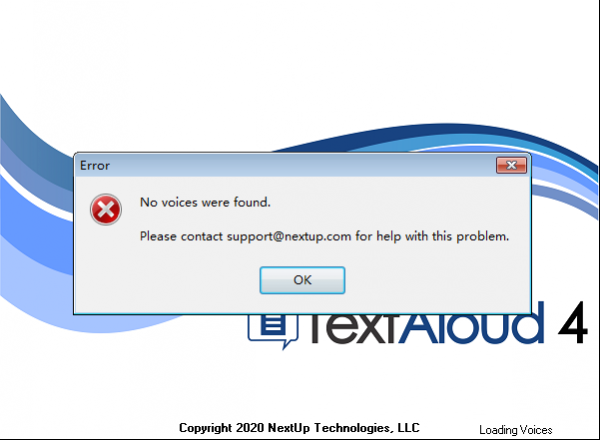Click the Loading Voices status text
600x440 pixels.
[x=515, y=430]
